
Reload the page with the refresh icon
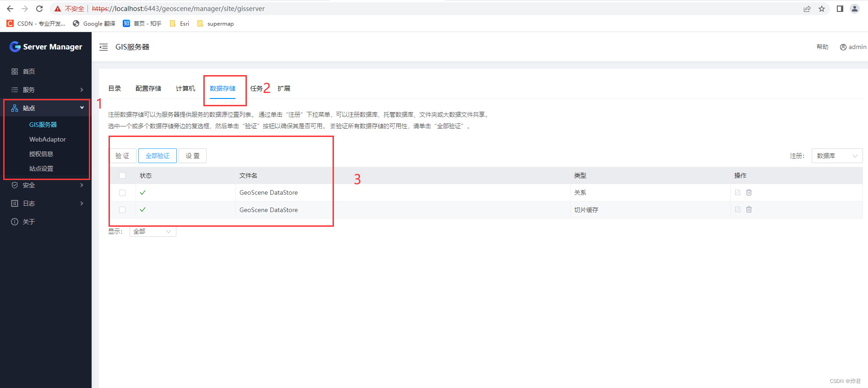pyautogui.click(x=39, y=9)
